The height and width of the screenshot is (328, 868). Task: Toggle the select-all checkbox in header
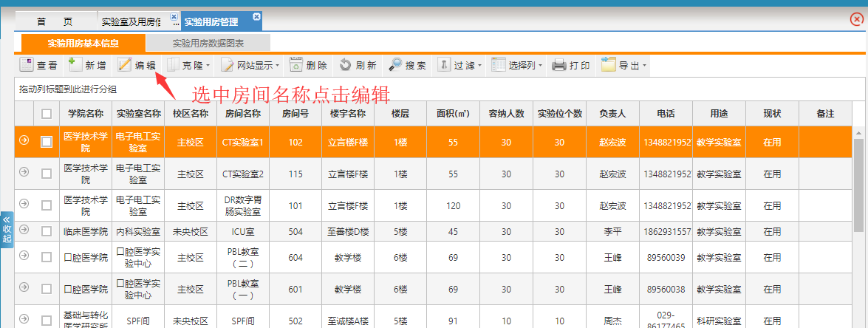[x=47, y=114]
